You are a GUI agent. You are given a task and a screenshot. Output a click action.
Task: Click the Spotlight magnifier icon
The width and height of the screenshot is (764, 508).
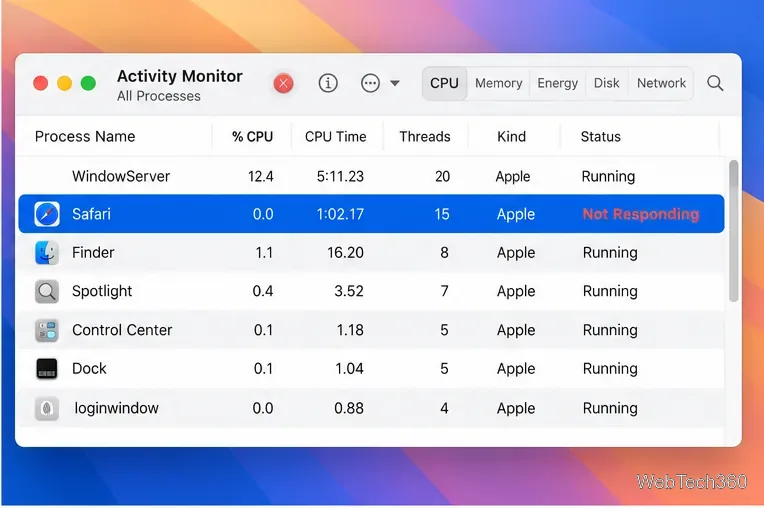(x=47, y=291)
